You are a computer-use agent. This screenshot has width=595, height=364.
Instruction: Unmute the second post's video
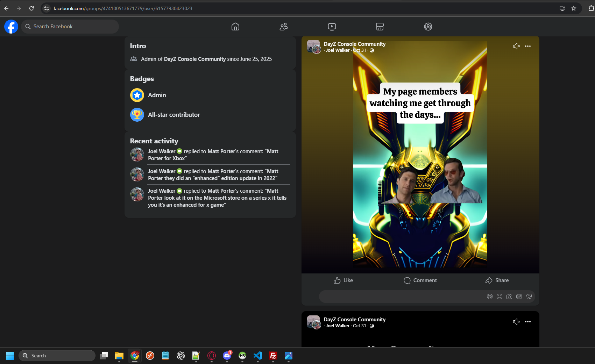click(x=516, y=322)
